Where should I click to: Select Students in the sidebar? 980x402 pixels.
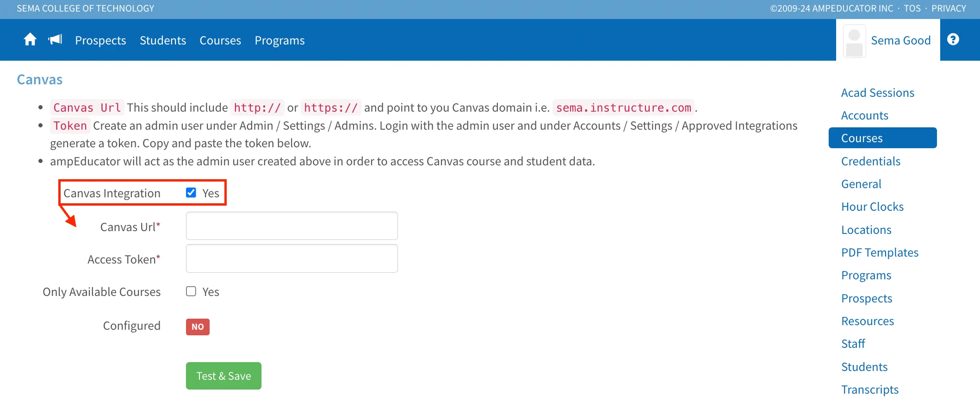pyautogui.click(x=864, y=367)
